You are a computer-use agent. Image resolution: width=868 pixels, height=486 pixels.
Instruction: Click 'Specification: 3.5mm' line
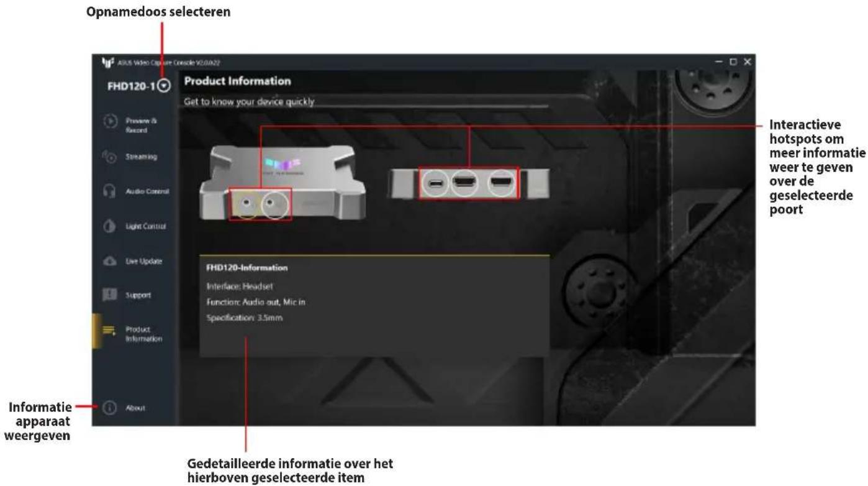pos(245,318)
